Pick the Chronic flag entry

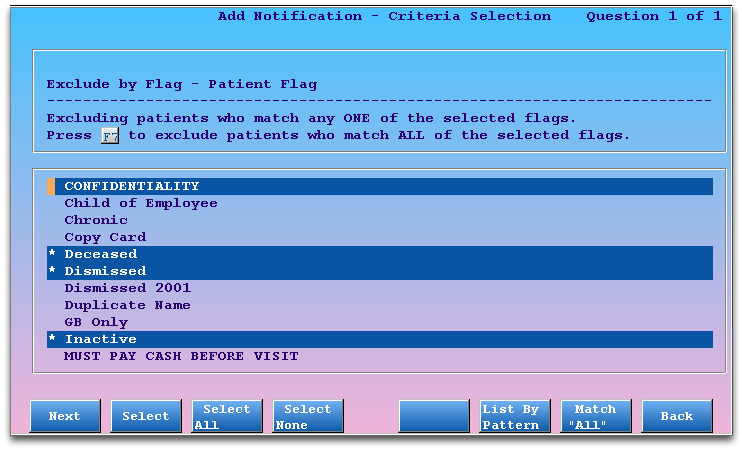pyautogui.click(x=380, y=220)
